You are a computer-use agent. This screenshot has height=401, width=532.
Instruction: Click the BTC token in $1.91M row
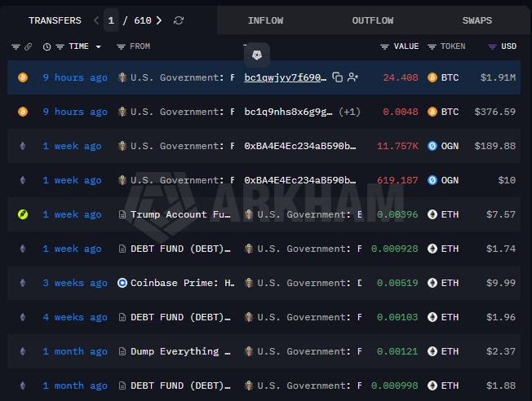tap(443, 77)
